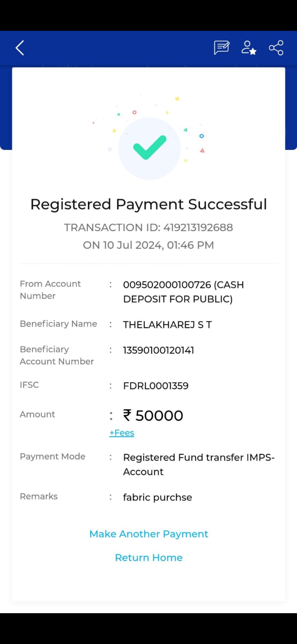Tap the fabric purchse remark
The width and height of the screenshot is (297, 644).
click(158, 498)
